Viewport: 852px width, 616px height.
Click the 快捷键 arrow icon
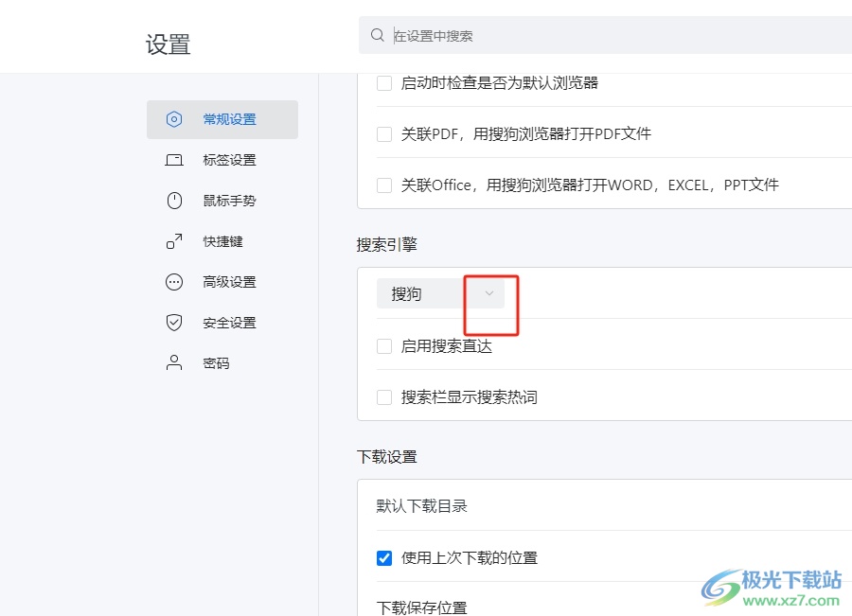pyautogui.click(x=174, y=241)
